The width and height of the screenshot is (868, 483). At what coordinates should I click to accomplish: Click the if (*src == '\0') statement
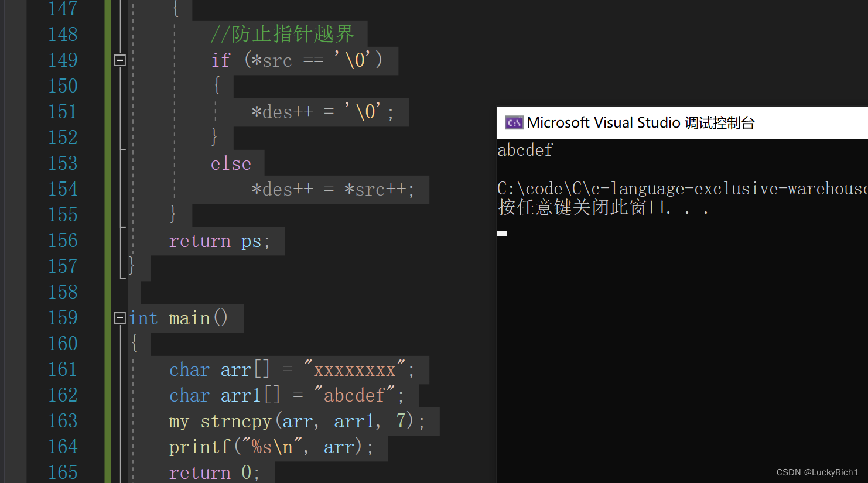[297, 60]
